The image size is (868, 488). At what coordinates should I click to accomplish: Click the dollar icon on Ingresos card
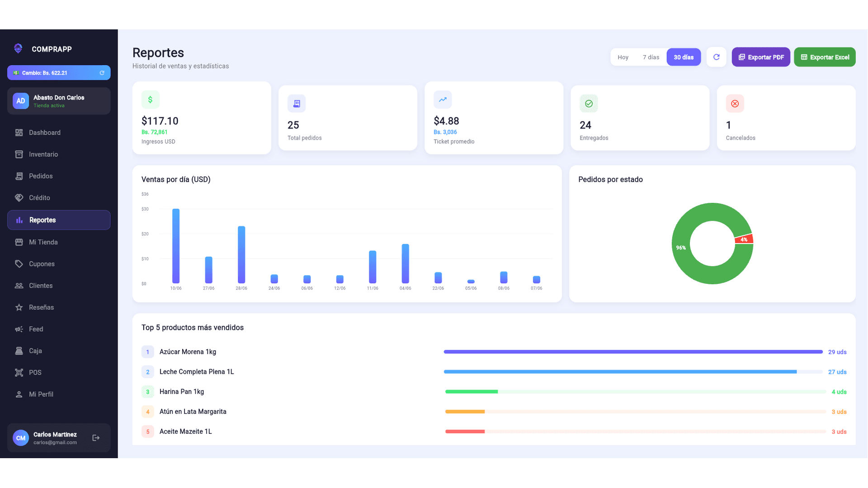click(150, 99)
